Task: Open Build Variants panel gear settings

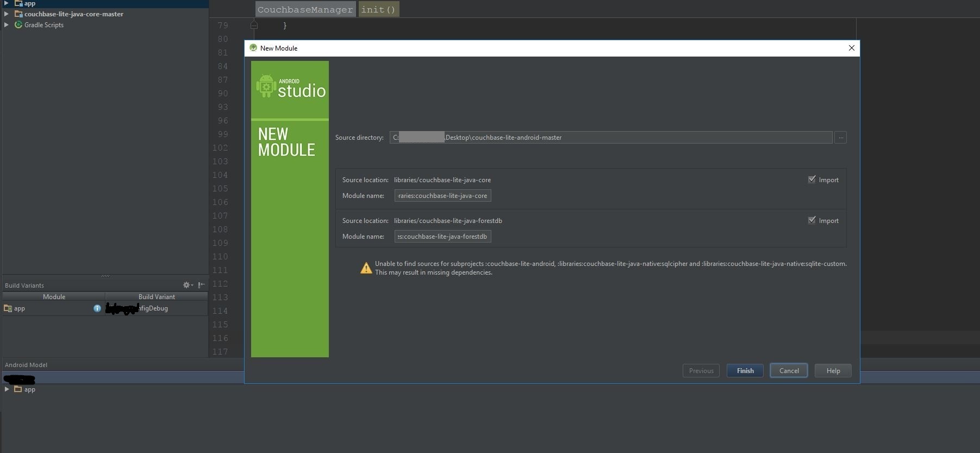Action: click(x=188, y=285)
